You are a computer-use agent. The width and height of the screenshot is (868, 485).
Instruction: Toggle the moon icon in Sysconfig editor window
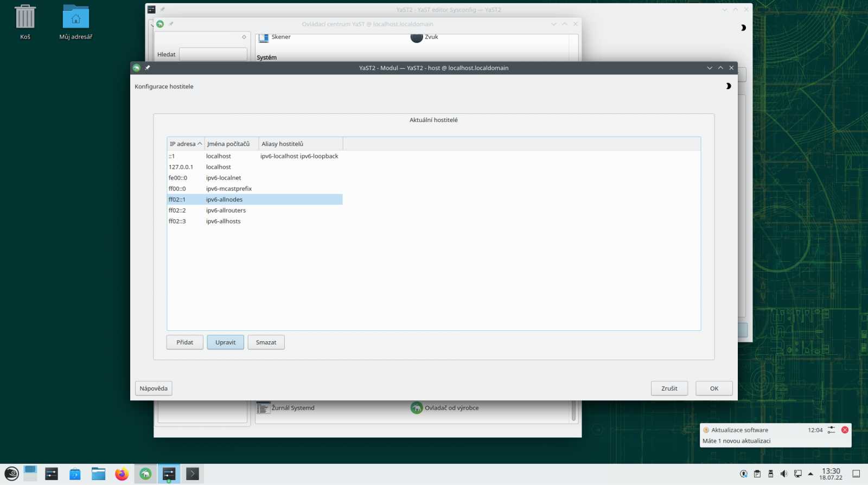point(743,28)
